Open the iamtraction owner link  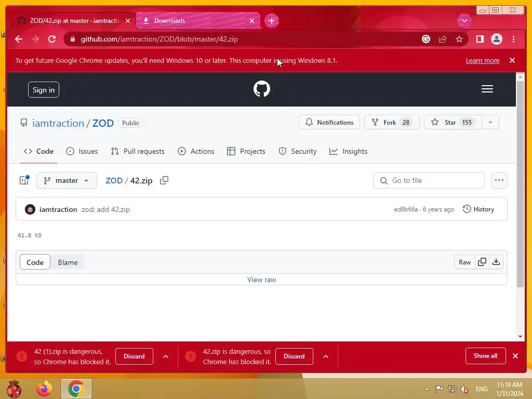58,123
